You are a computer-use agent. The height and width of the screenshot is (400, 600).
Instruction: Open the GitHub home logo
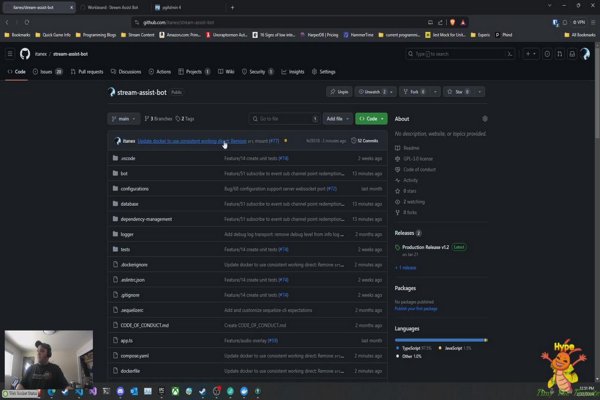tap(25, 54)
